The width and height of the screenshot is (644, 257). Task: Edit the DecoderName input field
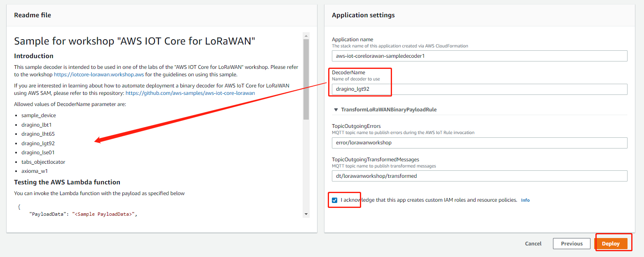(479, 89)
